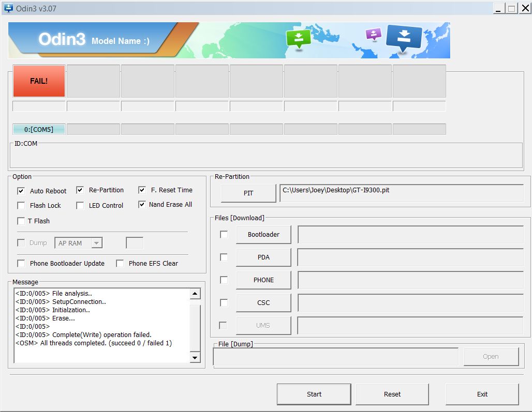Viewport: 532px width, 412px height.
Task: Open the AP RAM dump dropdown
Action: click(x=96, y=243)
